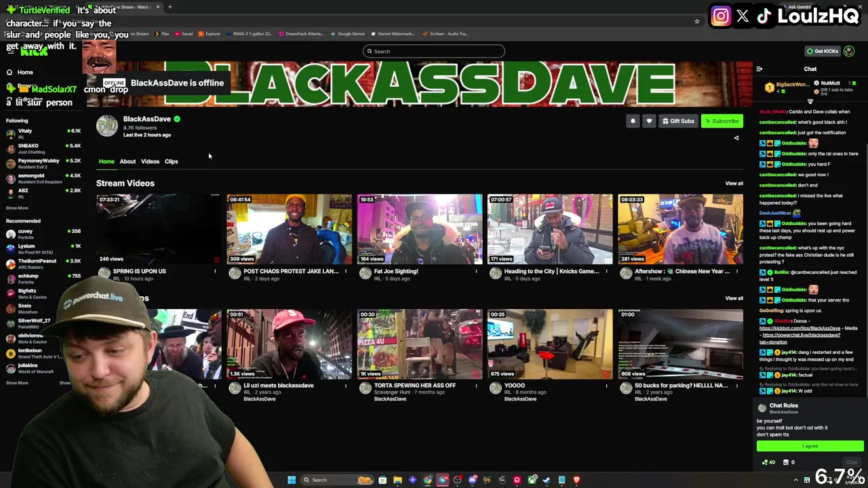Open SNEAKO channel in Following list
Image resolution: width=868 pixels, height=488 pixels.
43,148
